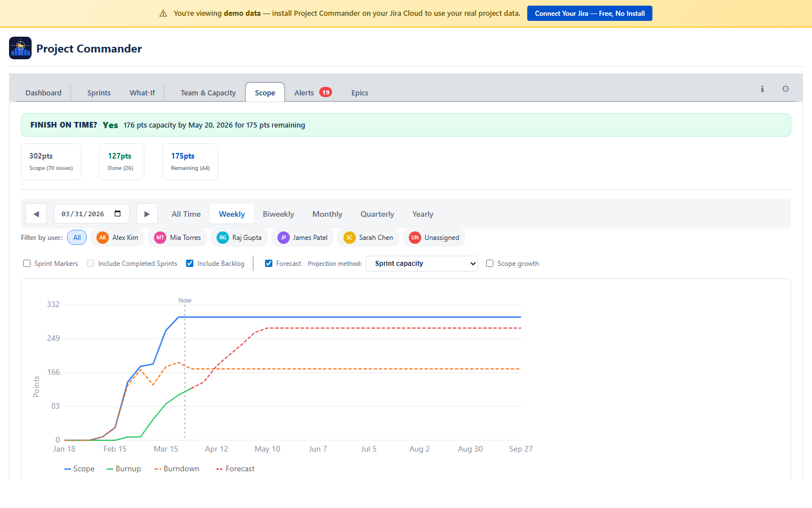The height and width of the screenshot is (508, 812).
Task: Enable the Sprint Markers checkbox
Action: 27,263
